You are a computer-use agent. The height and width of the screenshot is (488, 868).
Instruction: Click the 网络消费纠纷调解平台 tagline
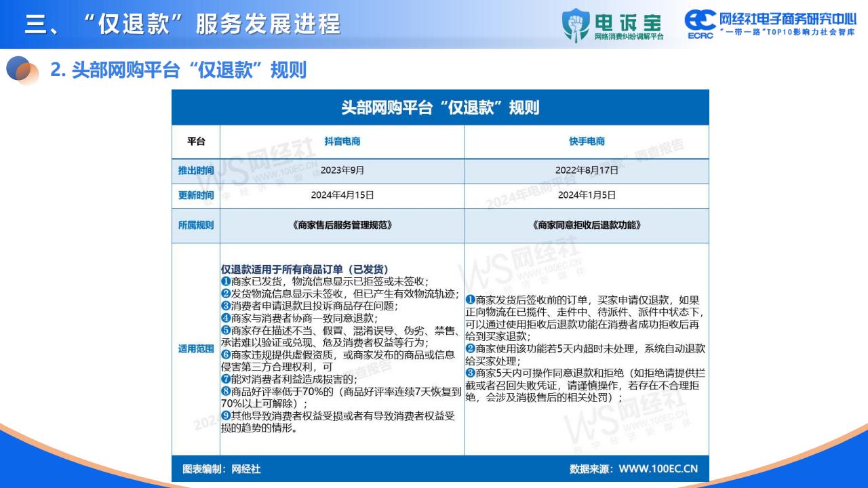pyautogui.click(x=628, y=36)
